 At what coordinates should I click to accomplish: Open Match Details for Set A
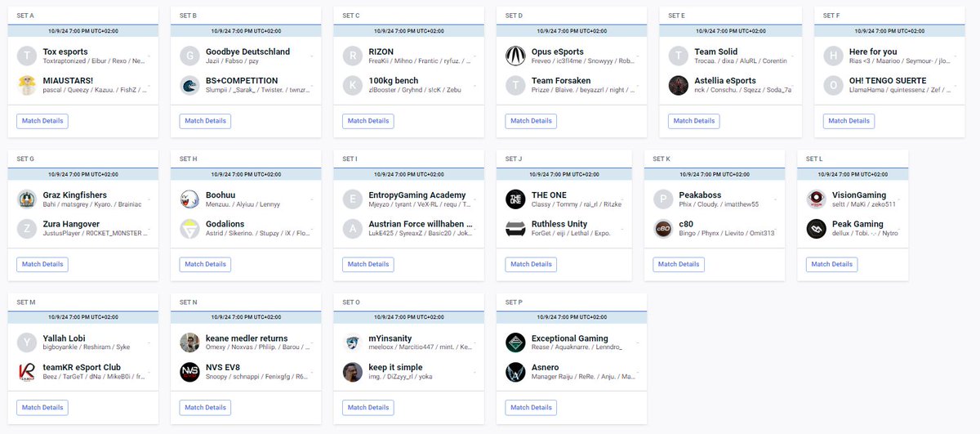pos(42,121)
